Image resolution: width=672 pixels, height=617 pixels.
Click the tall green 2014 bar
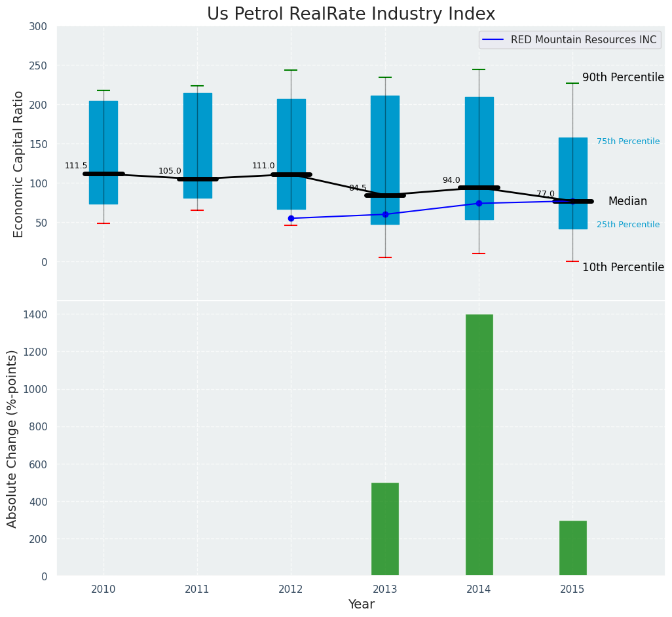(x=479, y=445)
